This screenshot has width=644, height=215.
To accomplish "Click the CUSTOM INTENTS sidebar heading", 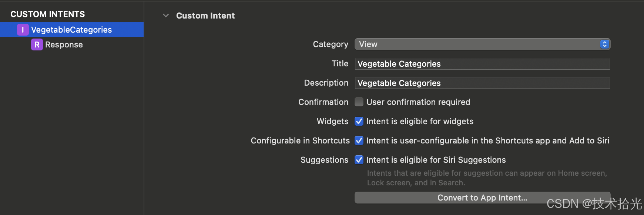I will coord(48,14).
